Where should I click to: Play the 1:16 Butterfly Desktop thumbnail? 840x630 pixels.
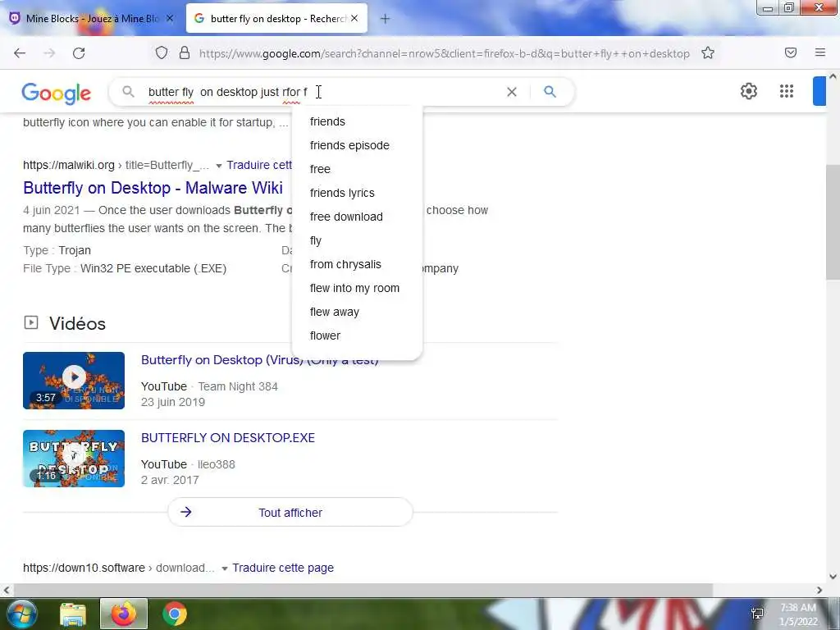pos(74,458)
